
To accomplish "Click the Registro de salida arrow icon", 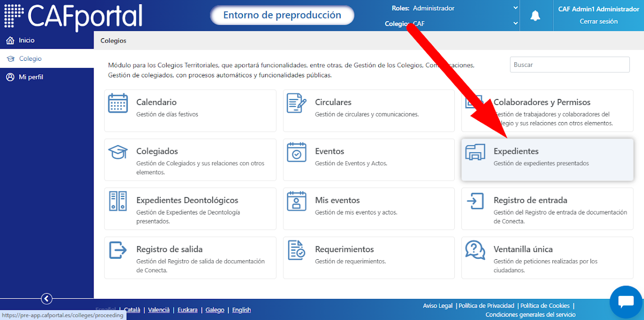I will [118, 250].
